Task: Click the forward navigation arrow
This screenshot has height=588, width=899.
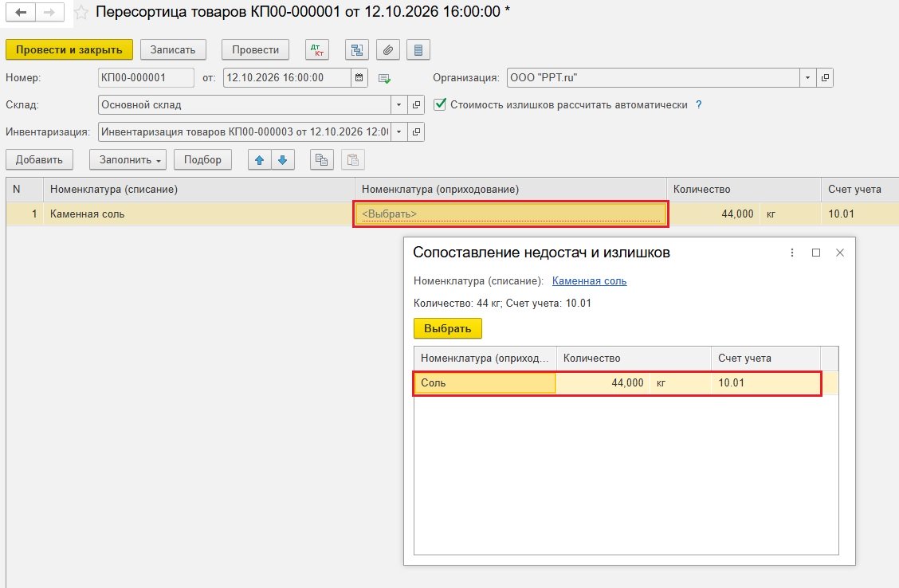Action: pyautogui.click(x=49, y=12)
